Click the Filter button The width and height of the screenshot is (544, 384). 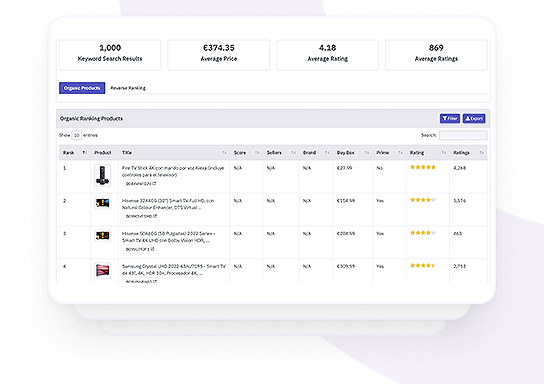coord(450,119)
